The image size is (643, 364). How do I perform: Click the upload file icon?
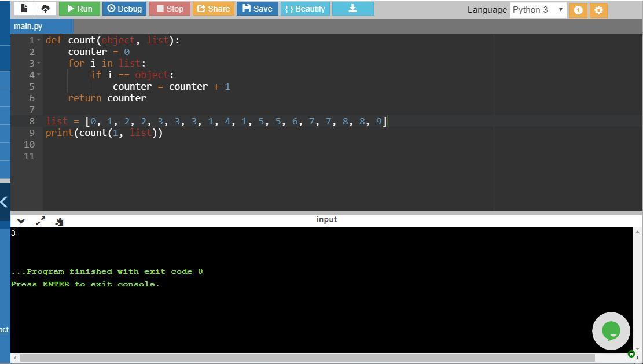(x=45, y=9)
